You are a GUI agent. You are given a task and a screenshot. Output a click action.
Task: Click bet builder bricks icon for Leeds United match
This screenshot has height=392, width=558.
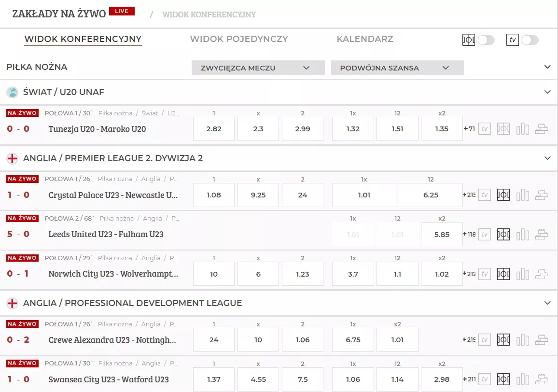542,235
